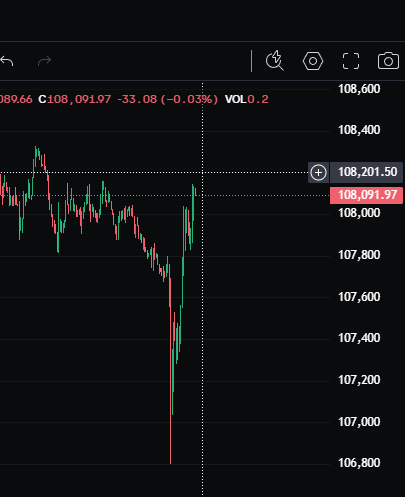Click the plus button beside 108,201.50

point(318,172)
